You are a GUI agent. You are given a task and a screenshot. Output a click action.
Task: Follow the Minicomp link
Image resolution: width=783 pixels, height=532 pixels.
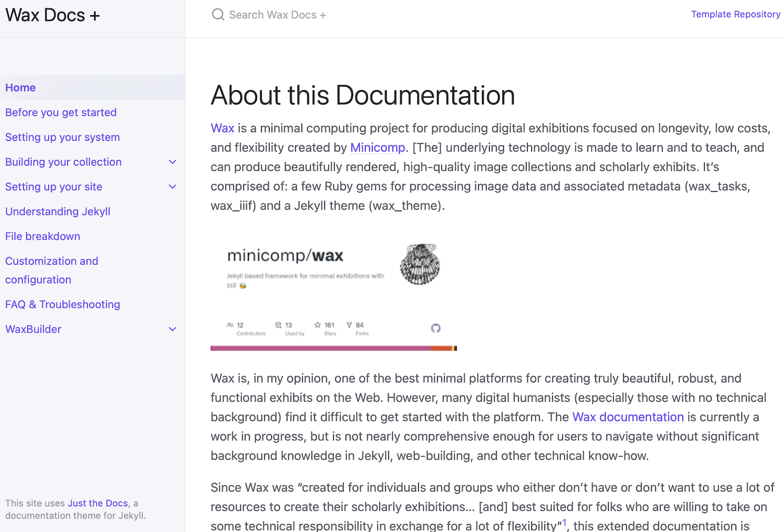(x=378, y=148)
